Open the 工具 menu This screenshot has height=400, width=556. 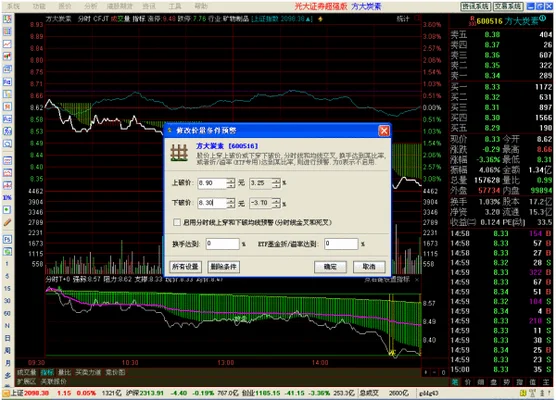click(x=175, y=6)
